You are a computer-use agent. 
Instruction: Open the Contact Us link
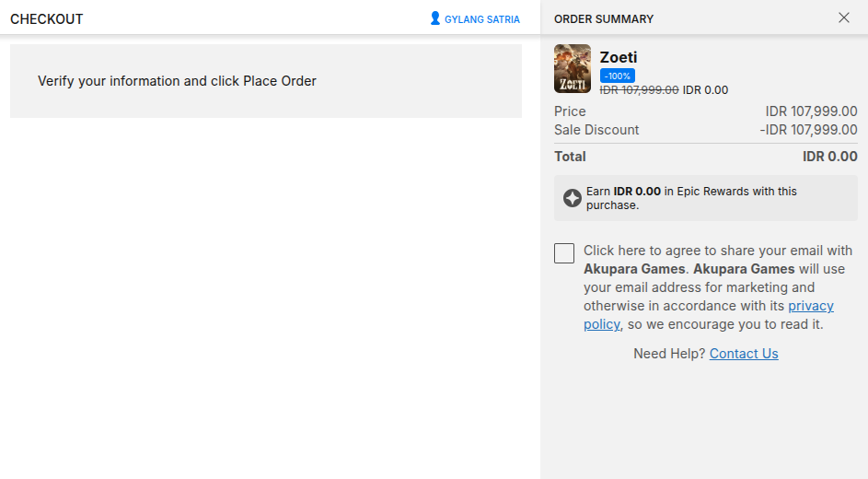[744, 354]
